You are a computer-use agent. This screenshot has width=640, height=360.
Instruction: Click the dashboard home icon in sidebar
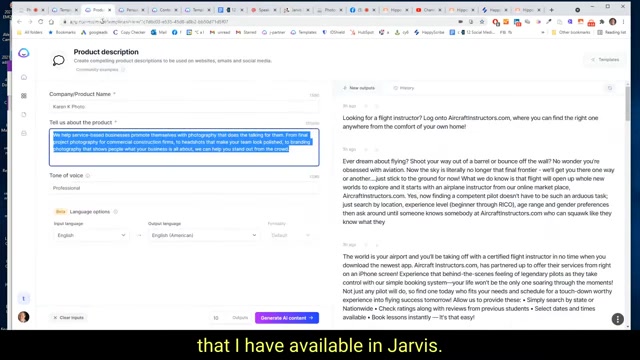coord(24,77)
